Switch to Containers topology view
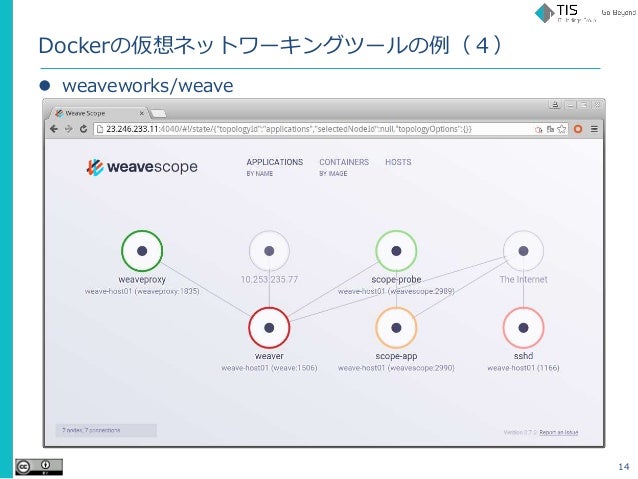Image resolution: width=638 pixels, height=479 pixels. click(344, 162)
